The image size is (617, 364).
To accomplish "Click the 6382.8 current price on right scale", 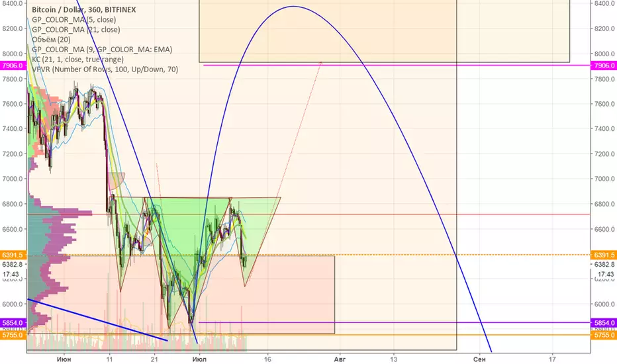I will [604, 265].
